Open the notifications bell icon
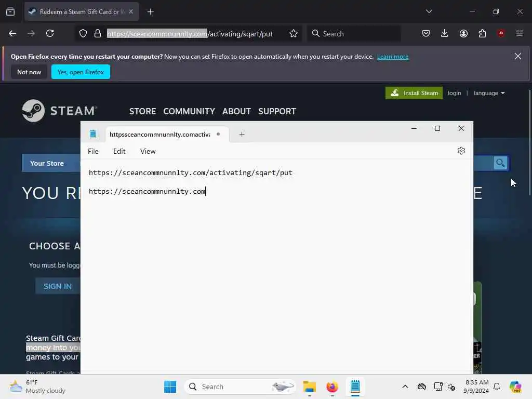Image resolution: width=532 pixels, height=399 pixels. (x=497, y=387)
